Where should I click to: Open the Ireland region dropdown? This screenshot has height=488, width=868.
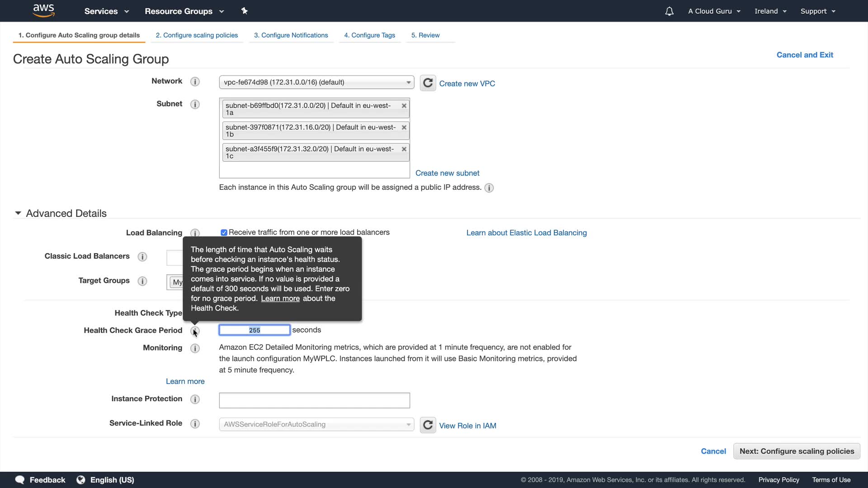point(770,11)
